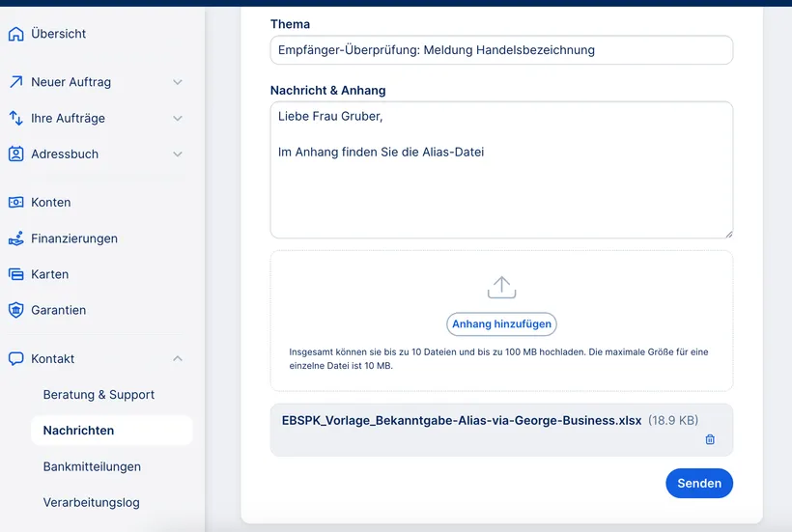Click the Anhang hinzufügen button
The width and height of the screenshot is (792, 532).
pos(501,324)
